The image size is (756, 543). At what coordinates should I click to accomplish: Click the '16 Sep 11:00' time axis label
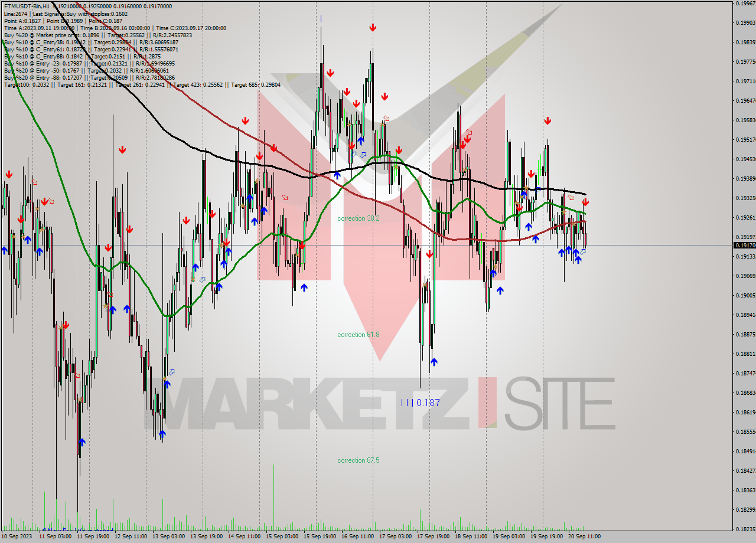[357, 537]
